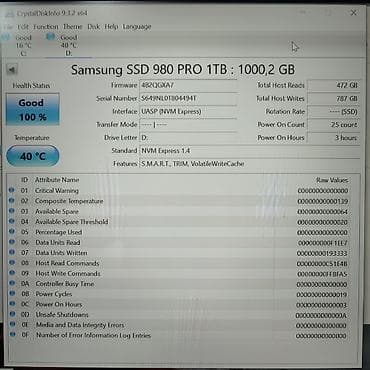Select Number of Error Information Log Entries
This screenshot has width=370, height=370.
pyautogui.click(x=93, y=335)
